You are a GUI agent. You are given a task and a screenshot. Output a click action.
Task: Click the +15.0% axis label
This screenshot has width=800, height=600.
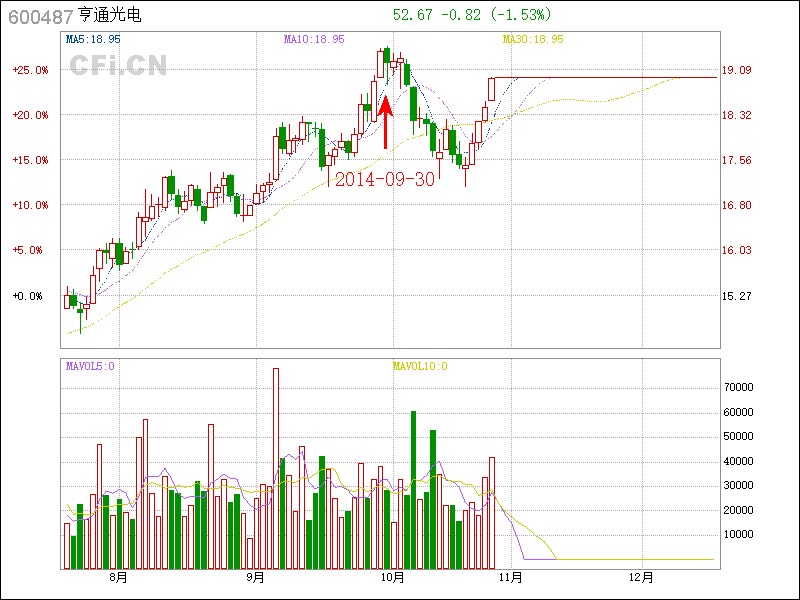click(x=30, y=160)
